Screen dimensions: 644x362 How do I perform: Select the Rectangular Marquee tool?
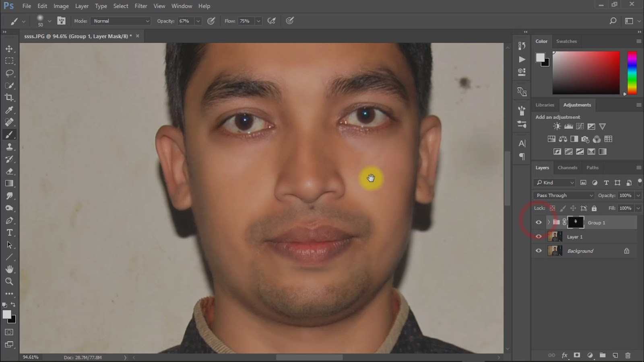tap(9, 61)
